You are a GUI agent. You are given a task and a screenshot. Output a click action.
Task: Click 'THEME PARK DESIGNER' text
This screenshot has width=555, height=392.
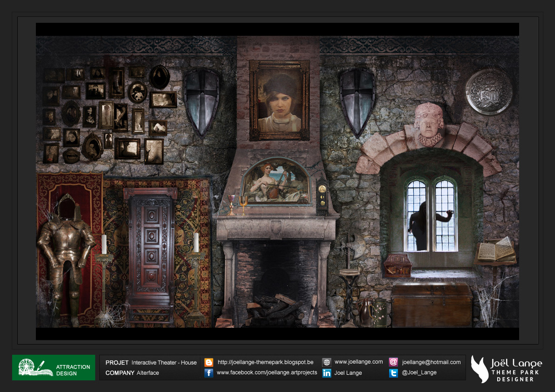[515, 376]
